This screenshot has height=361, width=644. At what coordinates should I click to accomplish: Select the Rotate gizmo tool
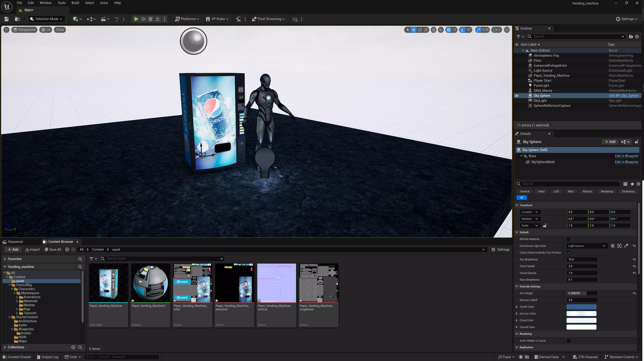click(x=420, y=30)
